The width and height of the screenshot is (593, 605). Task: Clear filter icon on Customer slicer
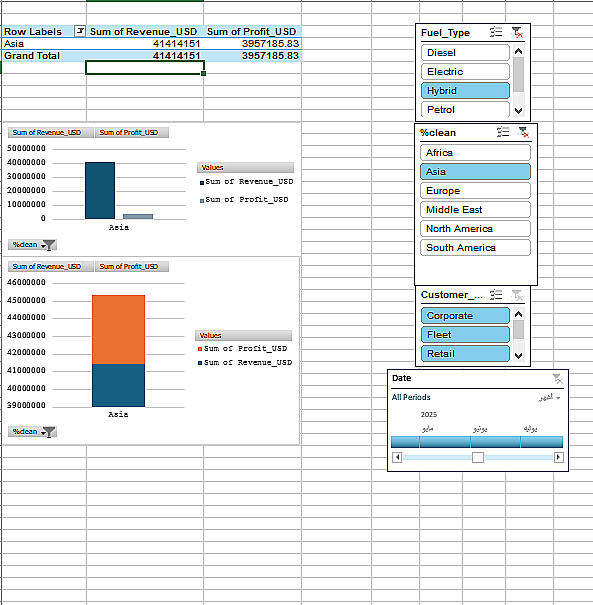[x=517, y=295]
